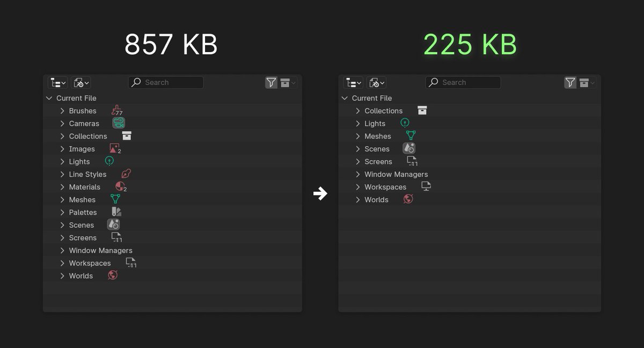Click Lights bulb icon in left outliner
This screenshot has width=644, height=348.
(x=109, y=161)
